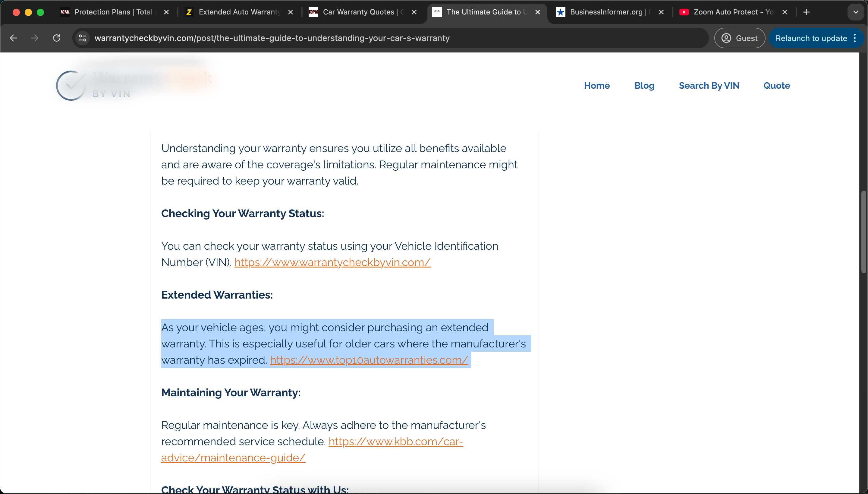Click the Maintaining Your Warranty heading

[x=231, y=393]
